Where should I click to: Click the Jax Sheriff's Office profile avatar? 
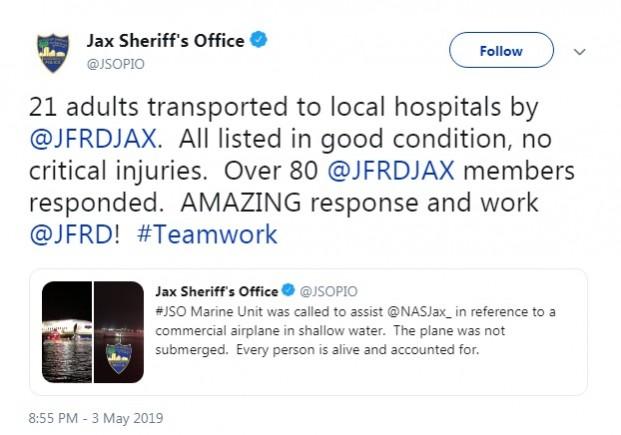point(54,54)
